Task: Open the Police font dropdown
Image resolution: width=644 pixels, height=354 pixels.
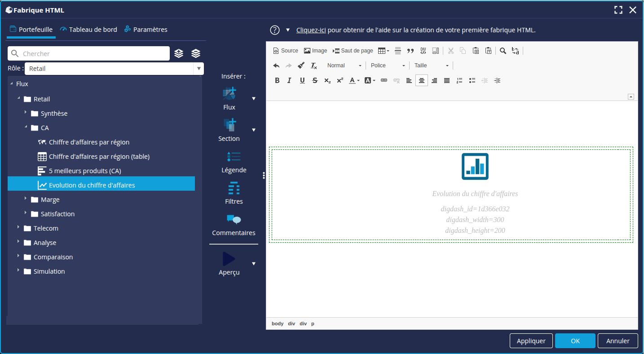Action: click(x=388, y=66)
